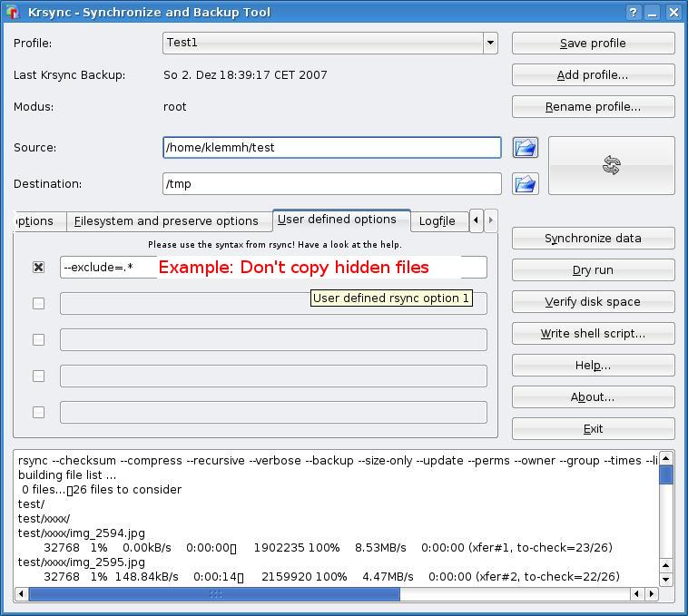Viewport: 688px width, 616px height.
Task: Click Exit button
Action: [594, 429]
